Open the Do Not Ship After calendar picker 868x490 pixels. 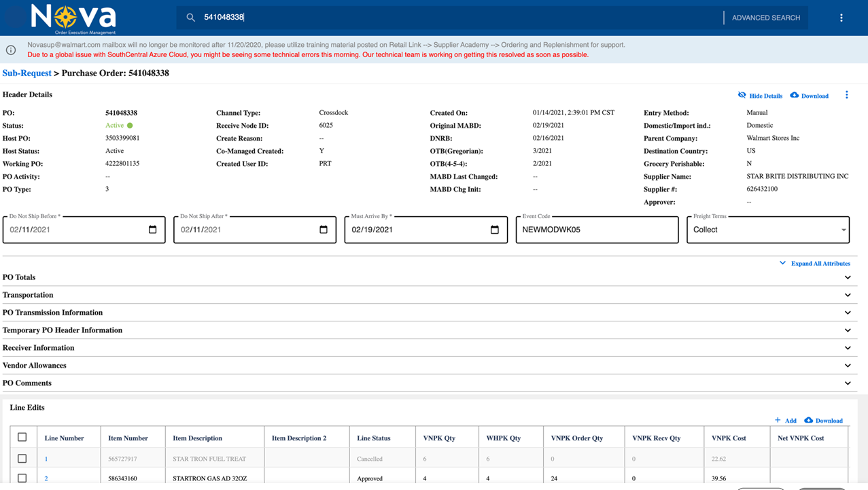(324, 230)
